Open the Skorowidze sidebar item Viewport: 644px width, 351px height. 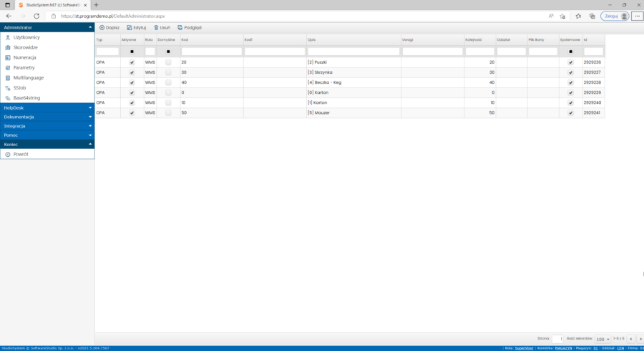tap(25, 47)
